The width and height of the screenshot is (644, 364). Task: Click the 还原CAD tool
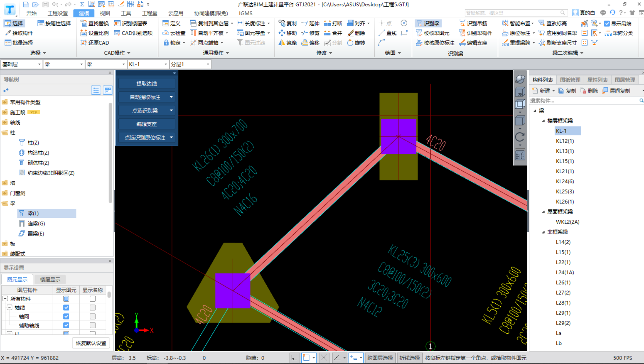tap(94, 43)
